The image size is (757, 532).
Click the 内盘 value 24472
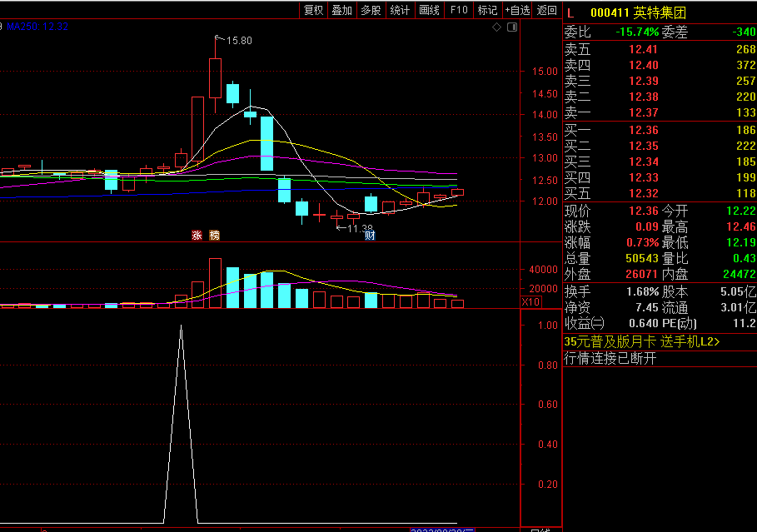740,275
